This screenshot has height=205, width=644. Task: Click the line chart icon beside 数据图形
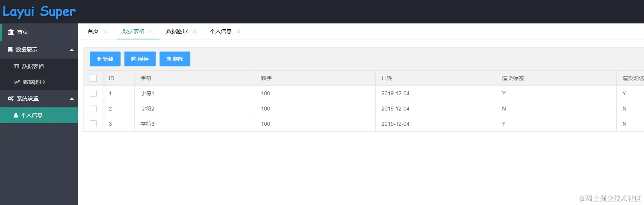pos(17,82)
